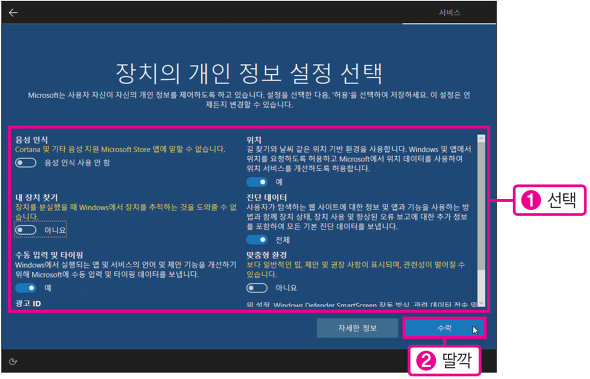The image size is (590, 379).
Task: Click the 광고 ID heading
Action: click(x=28, y=304)
